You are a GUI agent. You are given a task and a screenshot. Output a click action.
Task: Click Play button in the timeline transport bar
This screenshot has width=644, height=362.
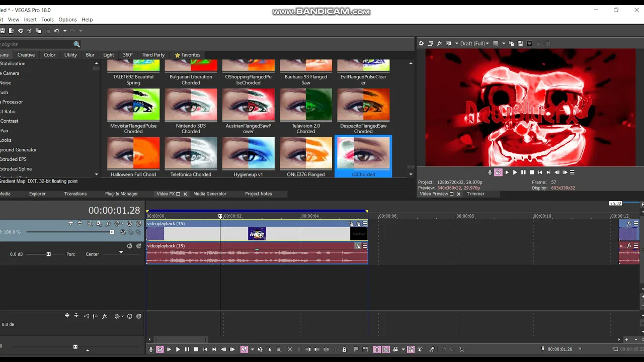click(178, 349)
